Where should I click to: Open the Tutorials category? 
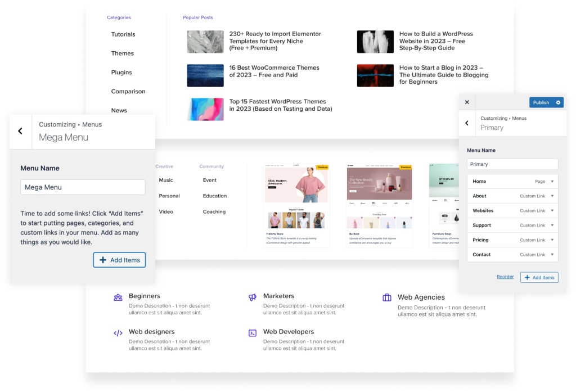(123, 34)
